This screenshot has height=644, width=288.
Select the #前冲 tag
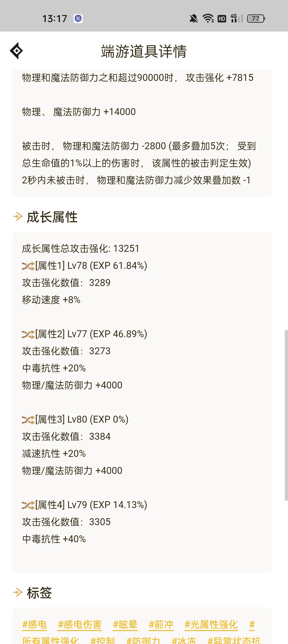[x=161, y=625]
